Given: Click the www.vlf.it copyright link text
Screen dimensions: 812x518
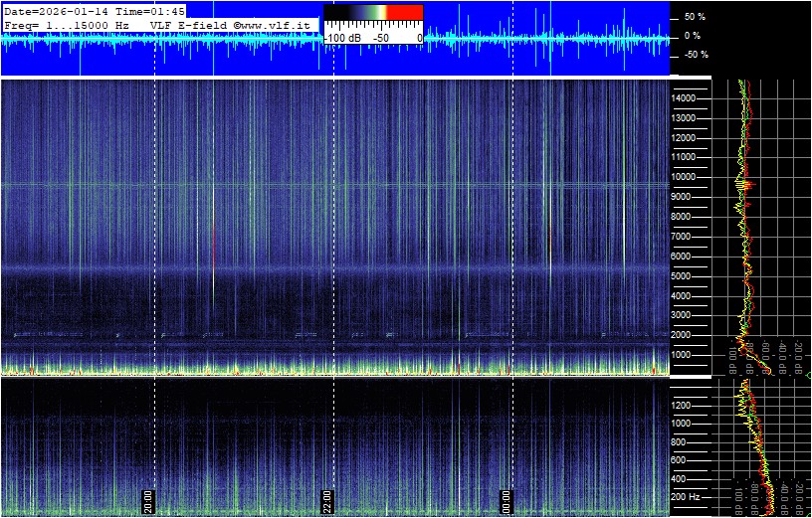Looking at the screenshot, I should point(276,24).
